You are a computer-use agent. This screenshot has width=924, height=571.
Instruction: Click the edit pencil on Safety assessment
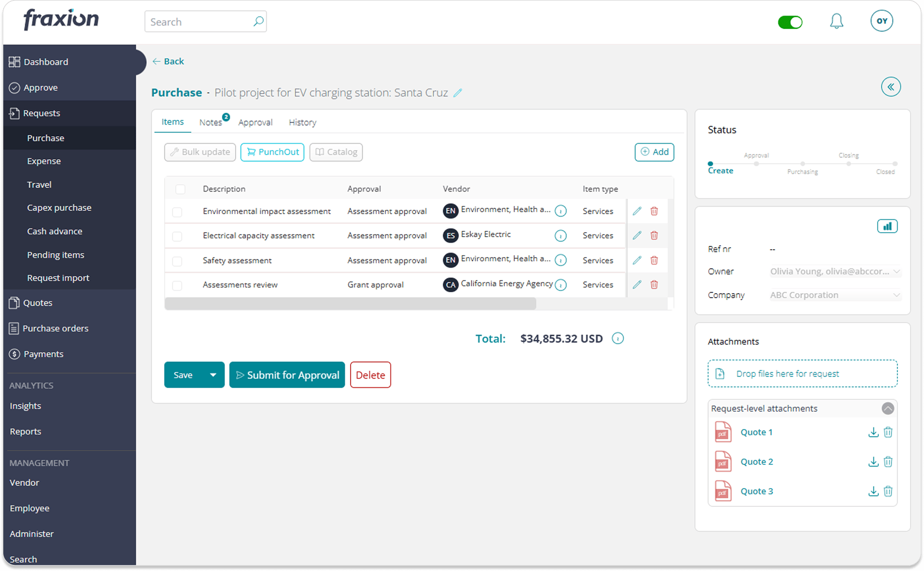[x=637, y=260]
